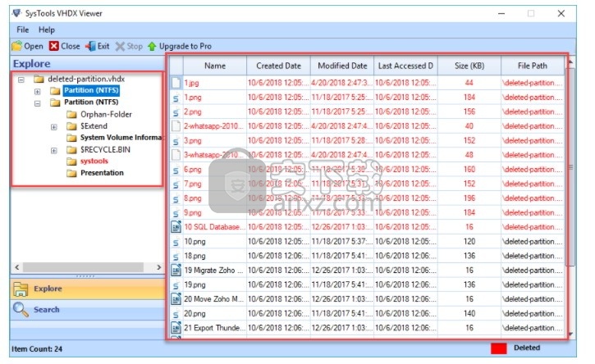Viewport: 595px width, 364px height.
Task: Click the 7.png file name
Action: [x=193, y=184]
